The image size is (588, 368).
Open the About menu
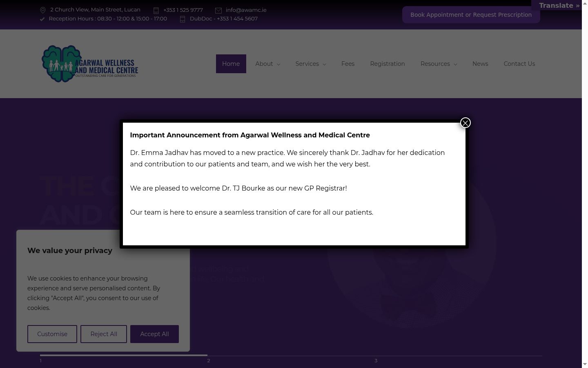[x=264, y=64]
